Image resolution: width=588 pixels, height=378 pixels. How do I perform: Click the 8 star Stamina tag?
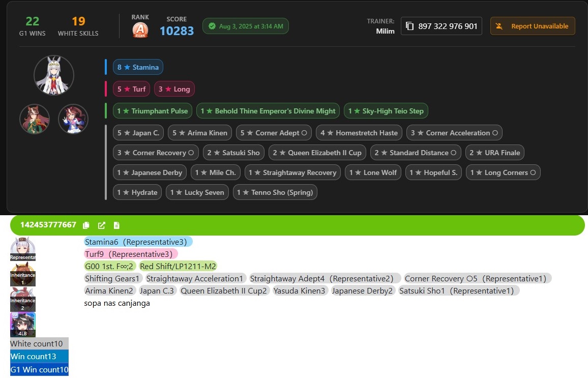tap(138, 67)
